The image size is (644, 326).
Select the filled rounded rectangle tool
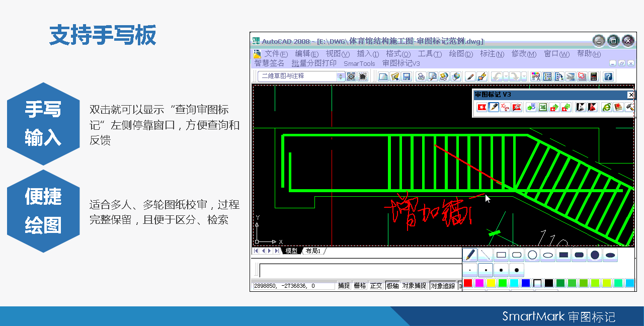point(579,255)
